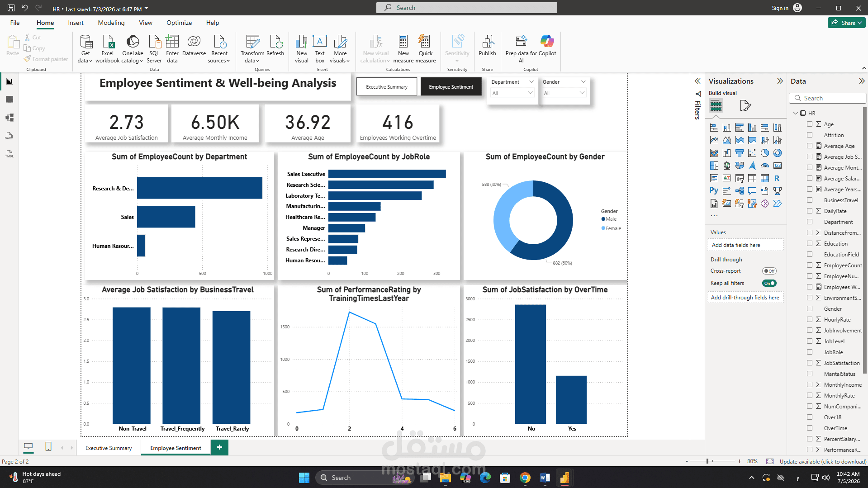This screenshot has width=868, height=488.
Task: Toggle Keep all filters switch
Action: point(769,283)
